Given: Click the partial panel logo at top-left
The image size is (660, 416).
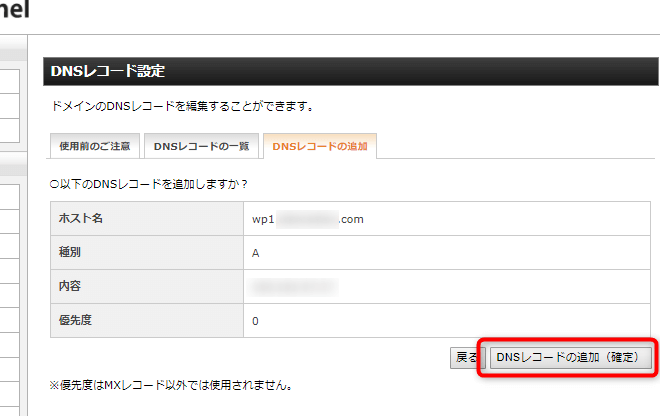Looking at the screenshot, I should pyautogui.click(x=14, y=10).
